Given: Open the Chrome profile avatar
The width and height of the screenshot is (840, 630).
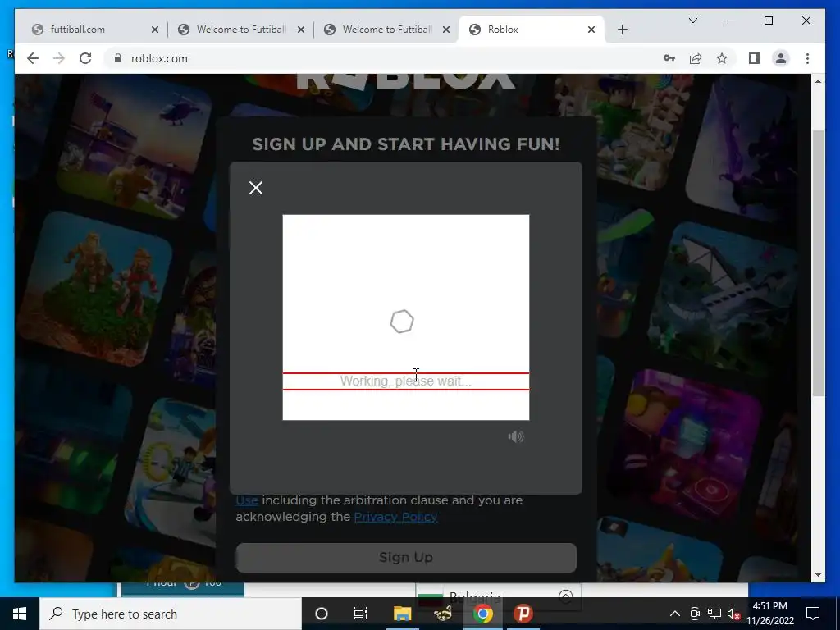Looking at the screenshot, I should [781, 58].
